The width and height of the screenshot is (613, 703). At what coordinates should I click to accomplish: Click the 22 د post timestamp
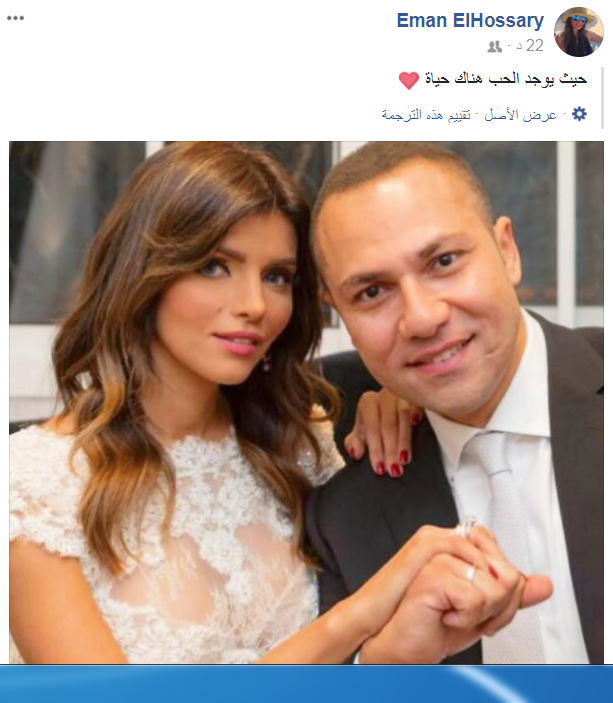click(530, 46)
